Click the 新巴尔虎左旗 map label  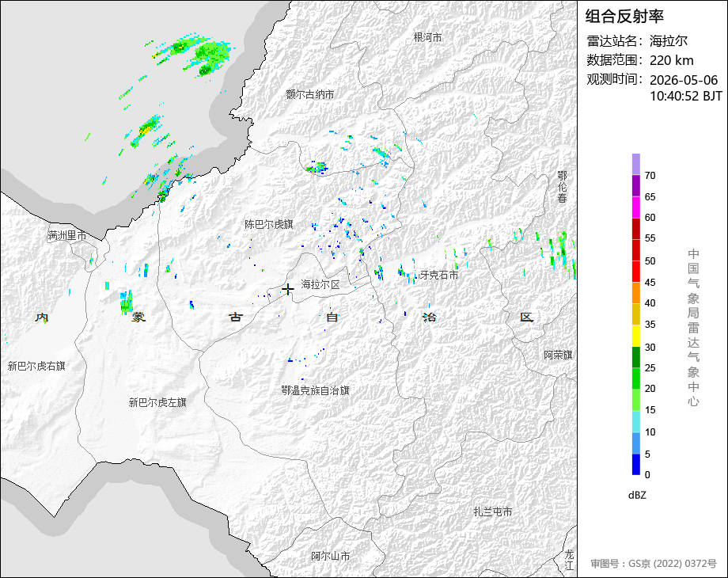tap(157, 402)
